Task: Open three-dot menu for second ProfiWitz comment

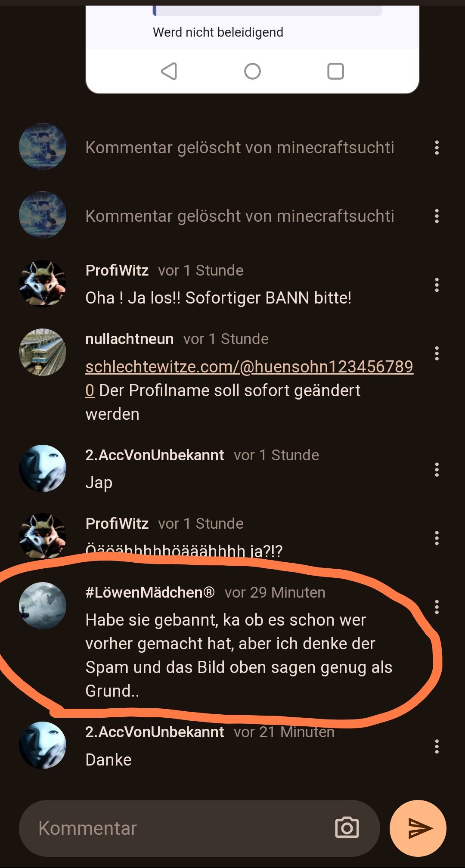Action: (437, 538)
